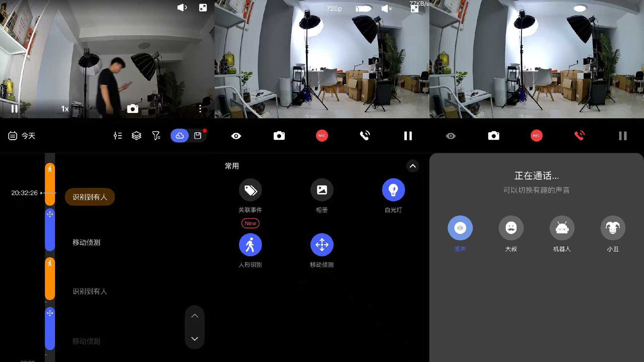The image size is (644, 362).
Task: Click the blue 移动侦测 timeline segment marker
Action: click(50, 230)
